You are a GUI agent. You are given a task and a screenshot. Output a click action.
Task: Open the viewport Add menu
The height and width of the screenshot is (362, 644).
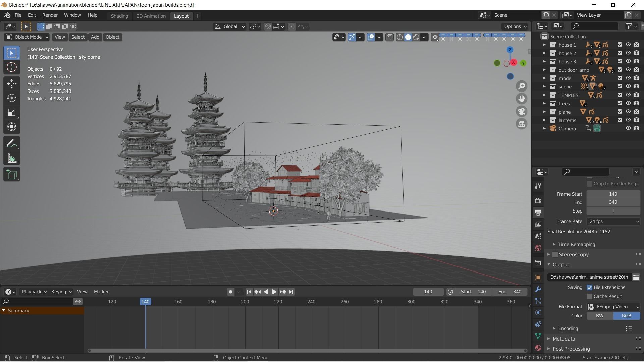point(95,37)
